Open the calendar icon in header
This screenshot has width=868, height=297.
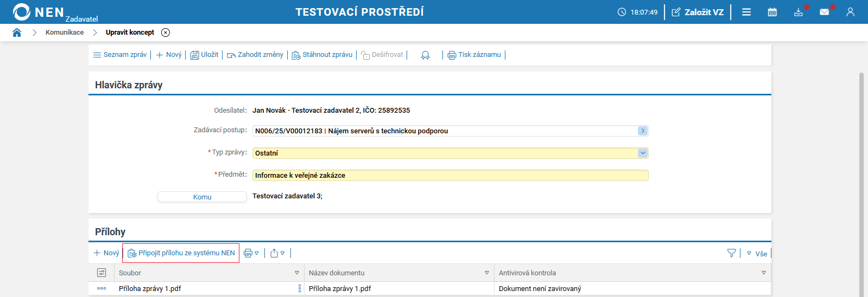[x=772, y=12]
